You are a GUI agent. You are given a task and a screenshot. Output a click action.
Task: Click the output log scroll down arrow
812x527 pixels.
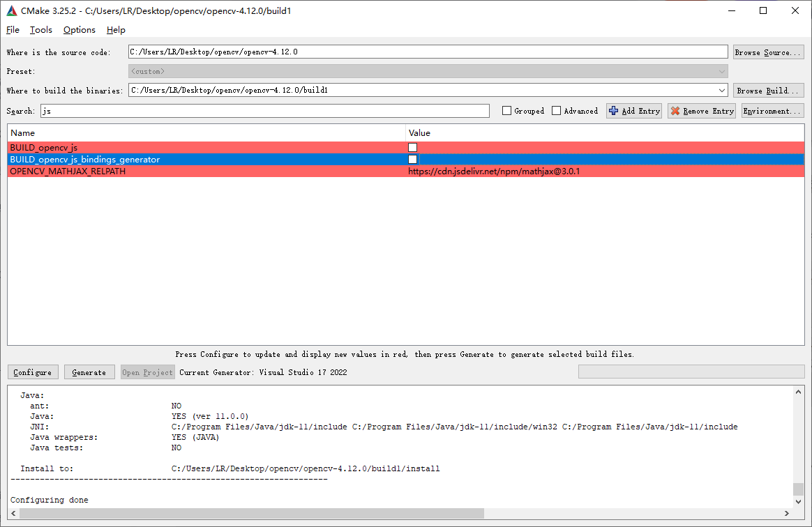pyautogui.click(x=798, y=502)
